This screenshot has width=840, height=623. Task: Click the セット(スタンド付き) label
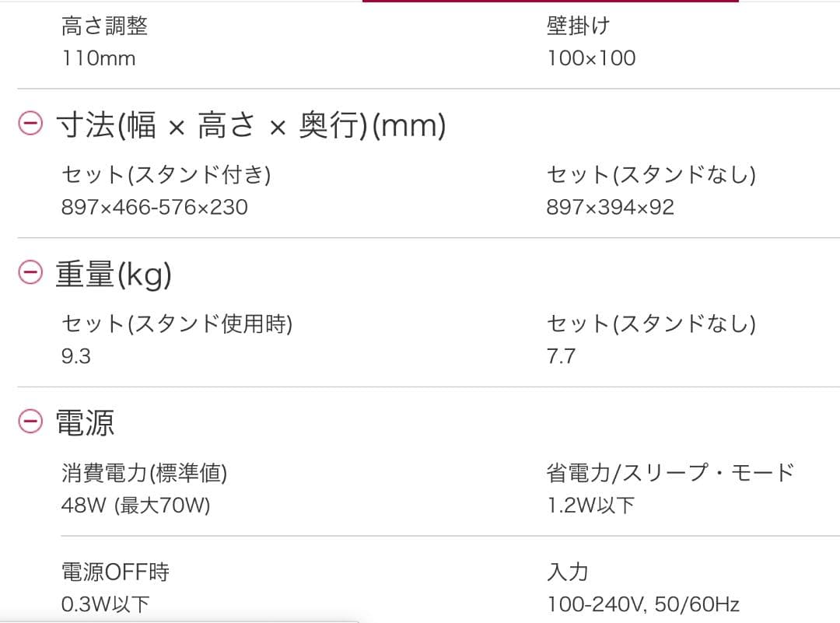[x=166, y=175]
